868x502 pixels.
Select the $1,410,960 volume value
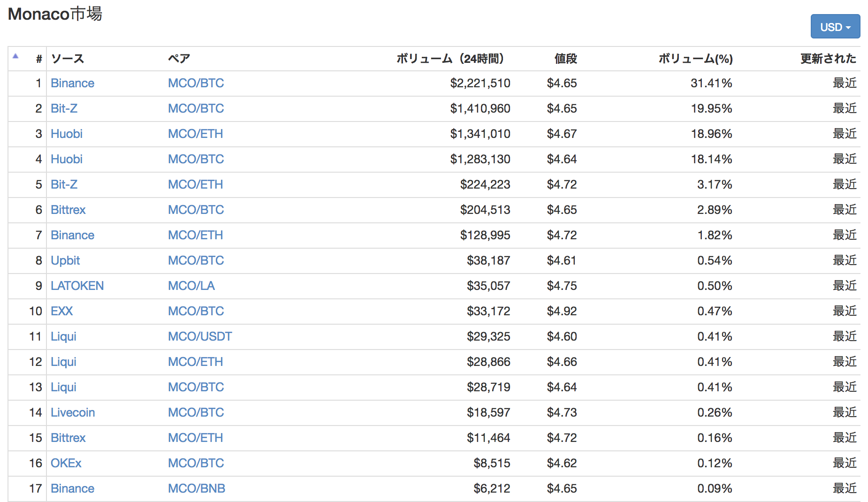[x=480, y=108]
